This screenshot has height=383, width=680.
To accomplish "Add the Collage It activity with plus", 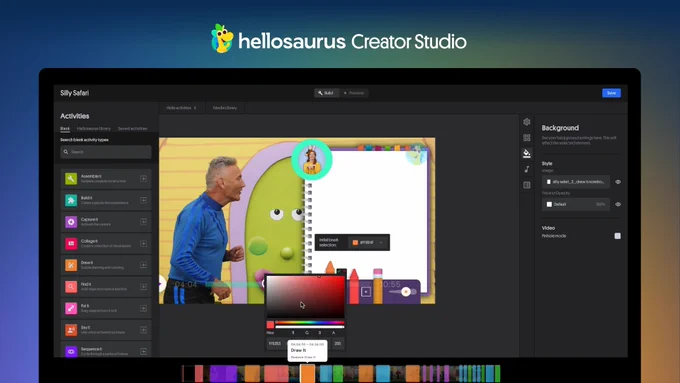I will 144,243.
